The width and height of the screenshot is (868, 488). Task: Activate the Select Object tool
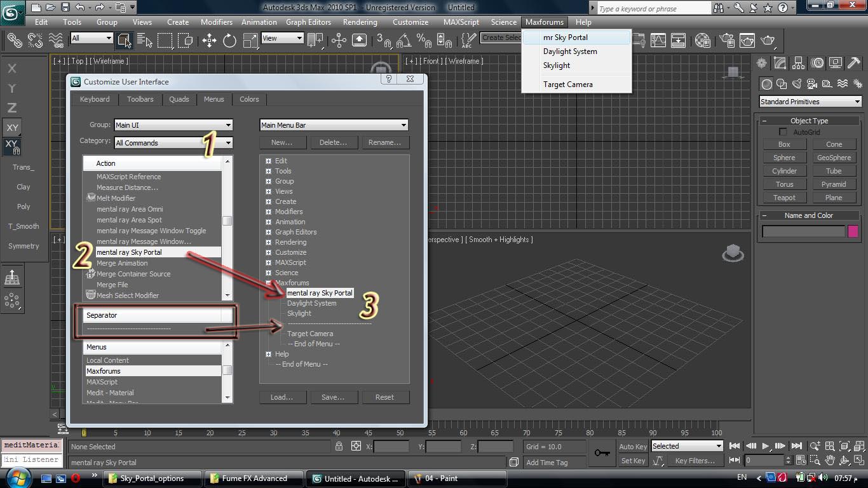pyautogui.click(x=124, y=40)
